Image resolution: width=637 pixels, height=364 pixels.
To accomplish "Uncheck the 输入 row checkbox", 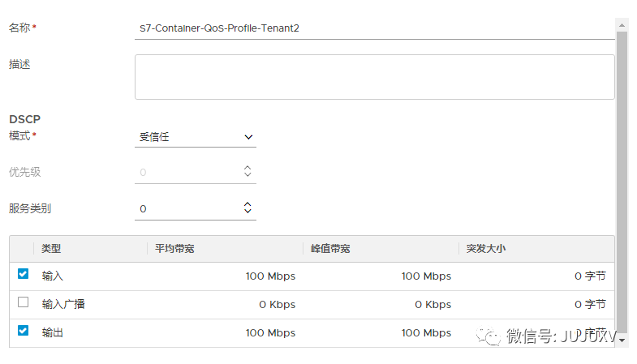I will coord(23,274).
